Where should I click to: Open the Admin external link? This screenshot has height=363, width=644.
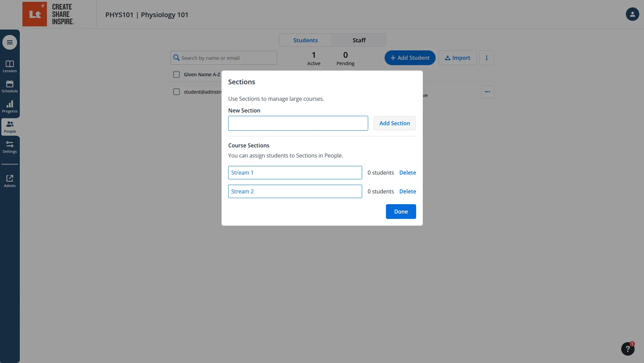10,181
